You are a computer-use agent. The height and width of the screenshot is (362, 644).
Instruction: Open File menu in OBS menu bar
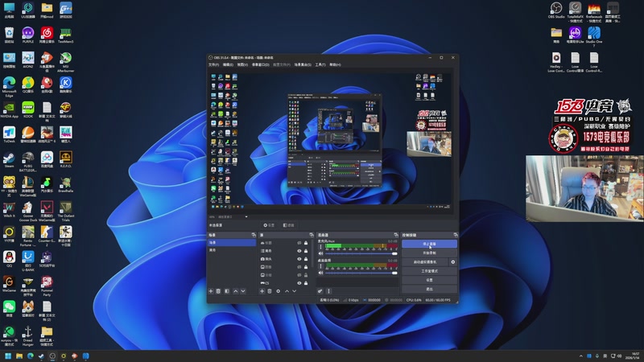(213, 64)
